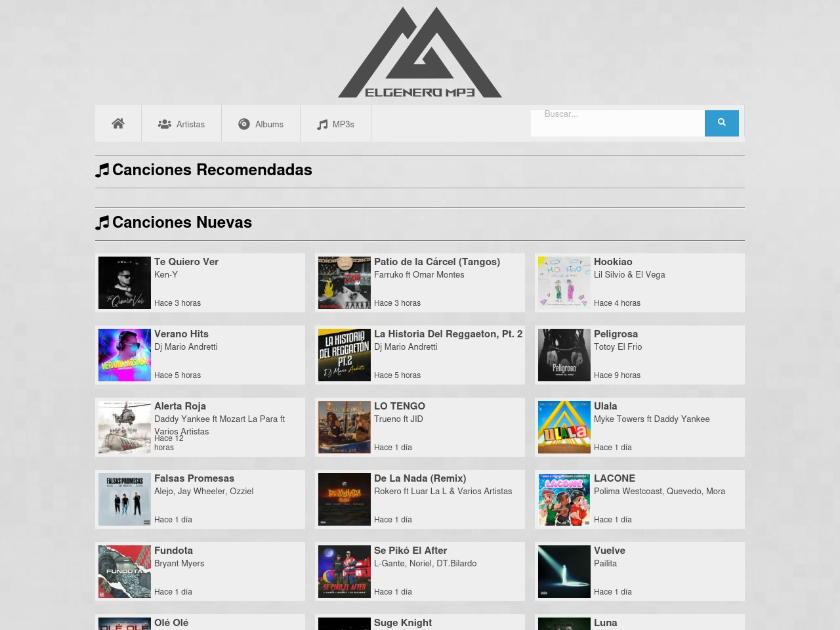Click artist text Ken-Y
This screenshot has width=840, height=630.
coord(166,275)
